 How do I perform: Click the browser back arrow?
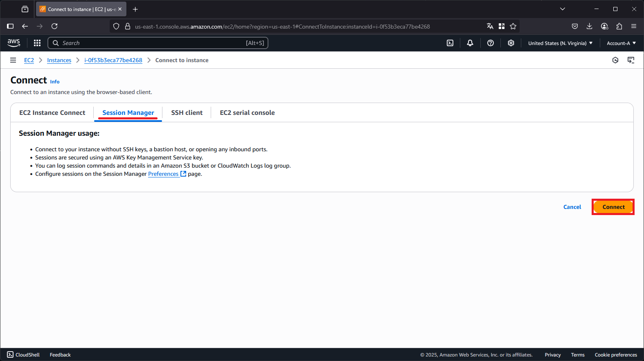(25, 26)
